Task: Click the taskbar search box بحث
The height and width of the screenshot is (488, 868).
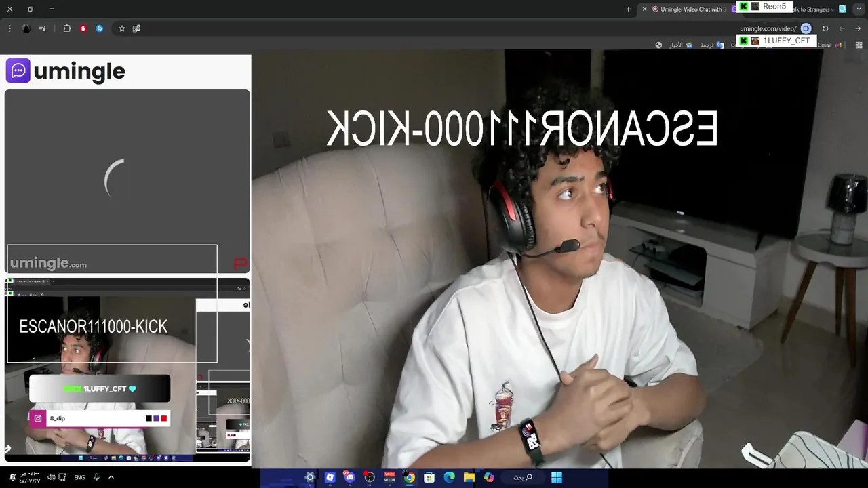Action: 523,477
